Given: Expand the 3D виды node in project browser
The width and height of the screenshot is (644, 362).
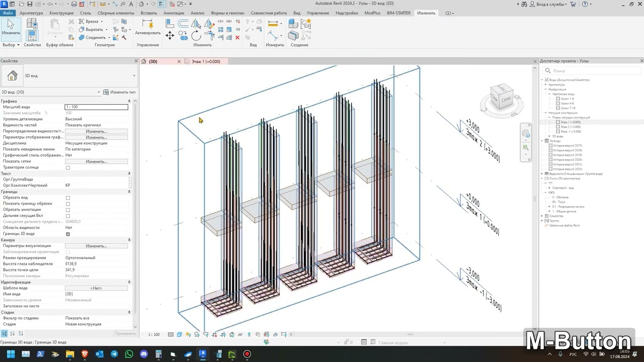Looking at the screenshot, I should tap(550, 136).
